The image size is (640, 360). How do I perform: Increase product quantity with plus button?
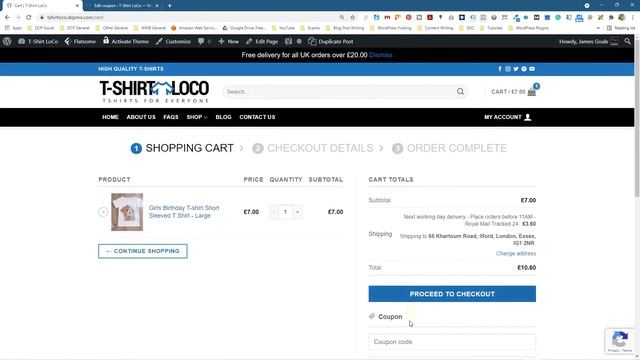(298, 212)
